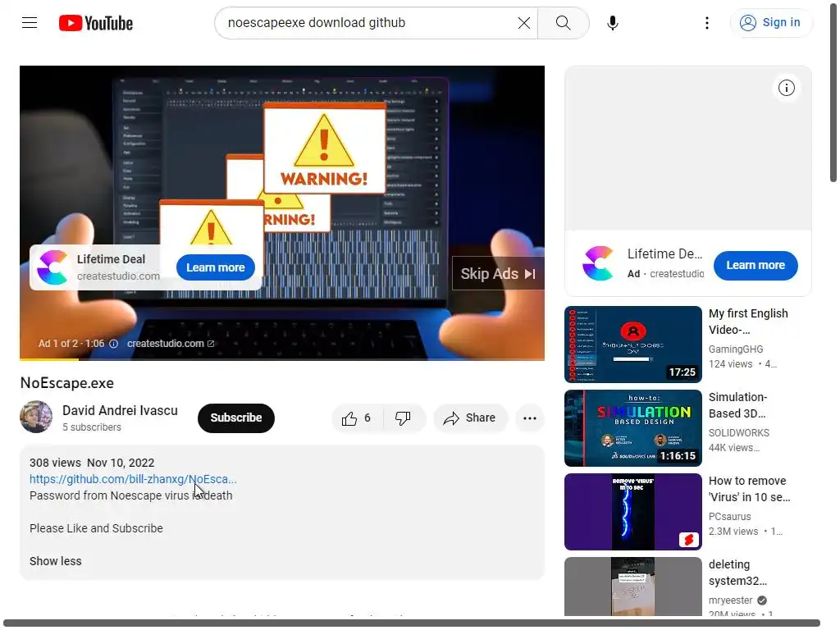Image resolution: width=840 pixels, height=630 pixels.
Task: Skip Ads on the video player
Action: [498, 274]
